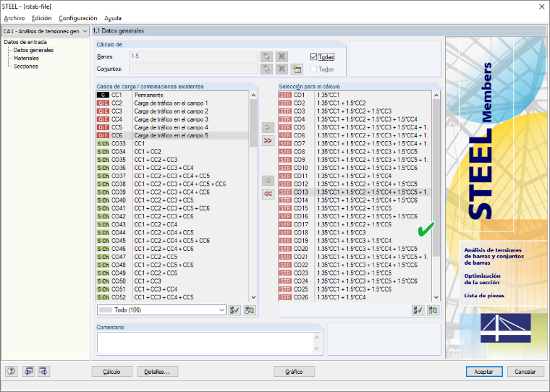Select CO52 row in existing combinations

click(172, 297)
